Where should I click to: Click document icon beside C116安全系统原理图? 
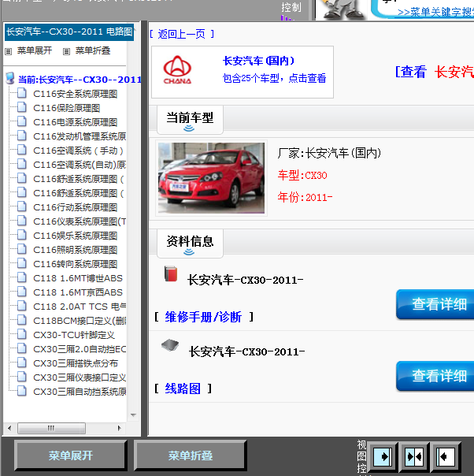21,93
